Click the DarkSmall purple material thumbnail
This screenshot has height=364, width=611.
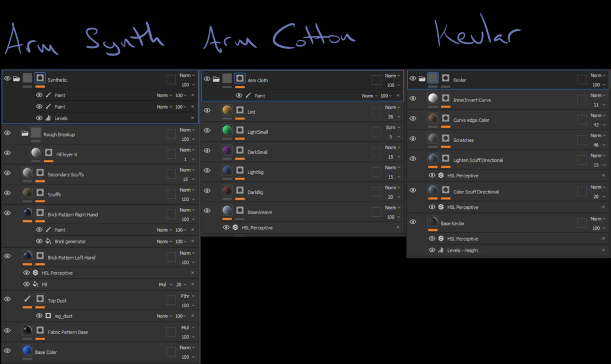pos(227,150)
